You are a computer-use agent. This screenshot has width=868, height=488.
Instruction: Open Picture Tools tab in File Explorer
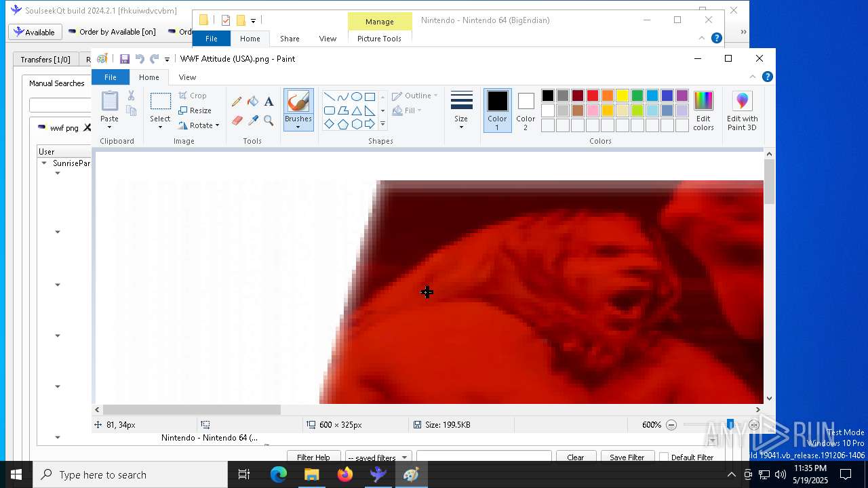379,39
